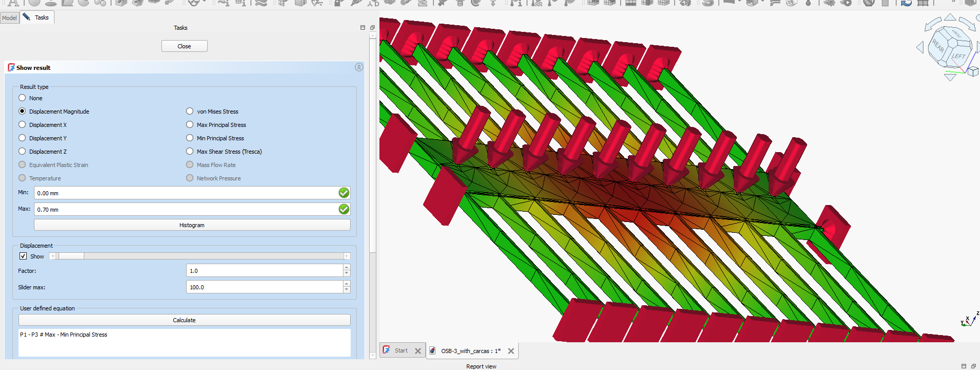The width and height of the screenshot is (980, 370).
Task: Click the navigation cube LEFT face
Action: [958, 55]
